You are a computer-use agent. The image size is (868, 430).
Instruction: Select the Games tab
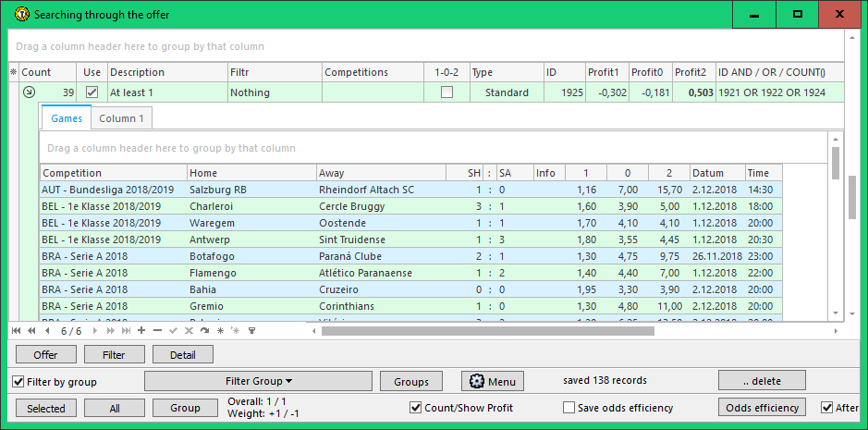pyautogui.click(x=67, y=118)
